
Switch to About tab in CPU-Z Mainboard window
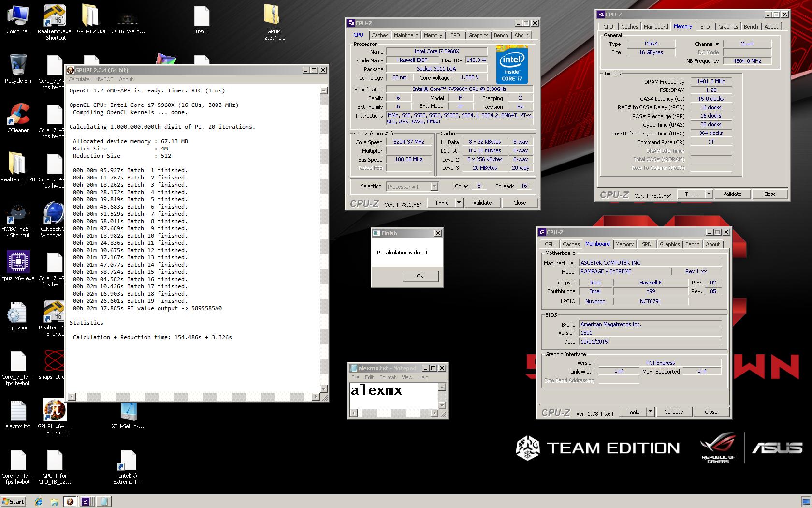tap(712, 244)
